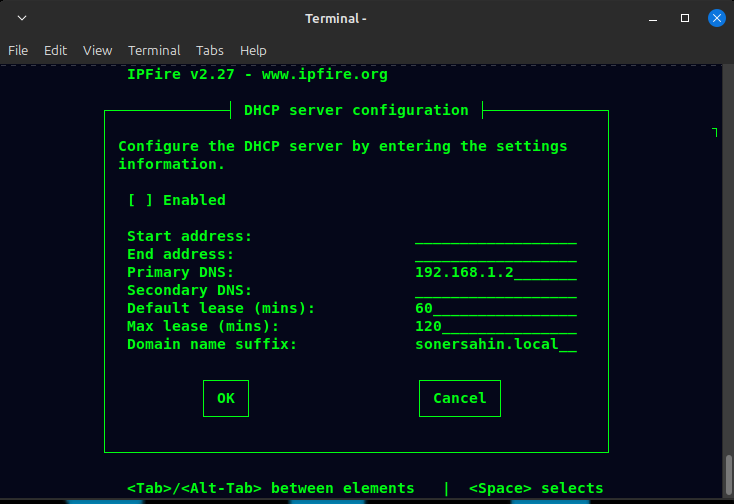Click the Tab/Alt-Tab between elements hint
Screen dimensions: 734x504
pyautogui.click(x=271, y=488)
